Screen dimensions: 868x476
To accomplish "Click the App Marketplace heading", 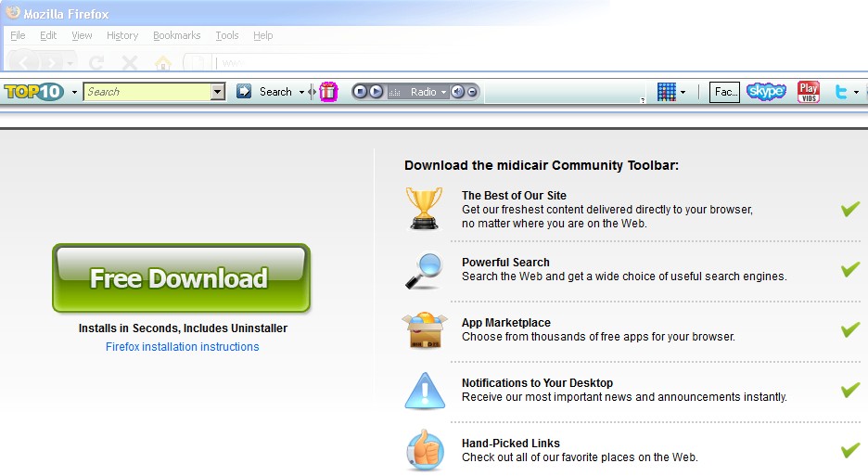I will pyautogui.click(x=506, y=323).
